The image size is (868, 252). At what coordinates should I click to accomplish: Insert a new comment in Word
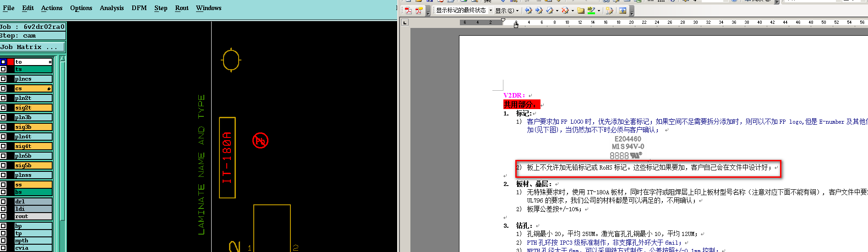[x=581, y=10]
